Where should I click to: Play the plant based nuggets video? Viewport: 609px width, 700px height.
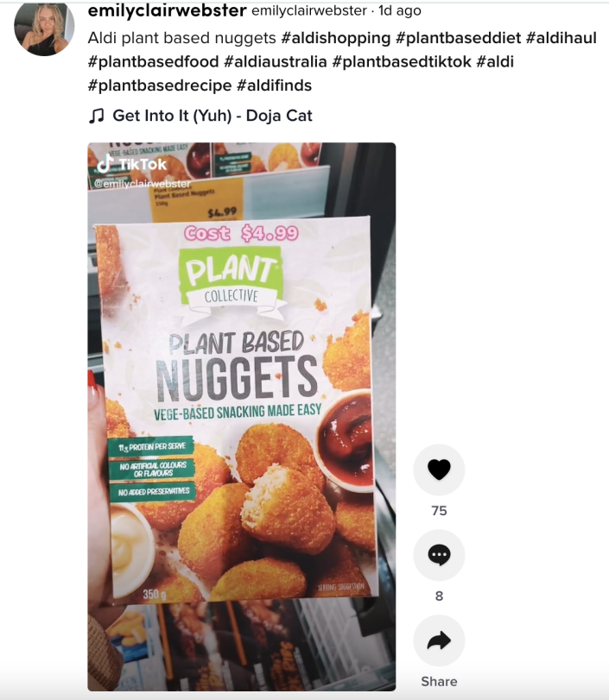tap(241, 417)
